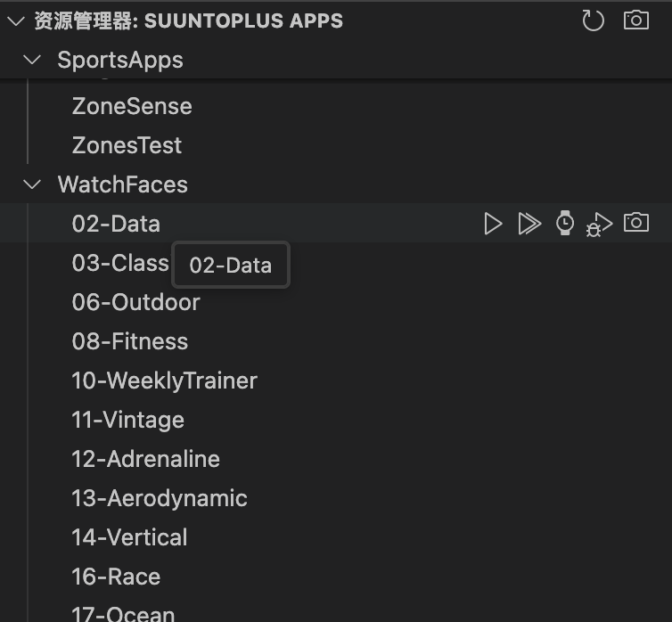Open the 10-WeeklyTrainer watch face
Screen dimensions: 672x622
click(x=165, y=381)
